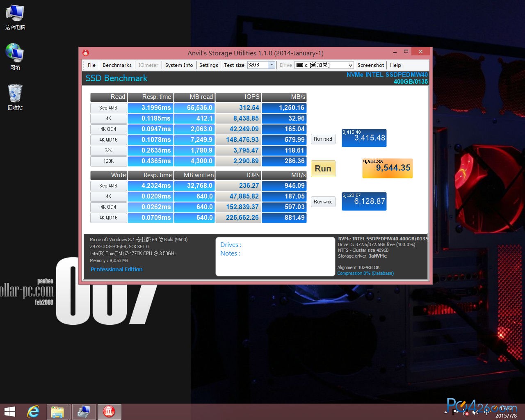Image resolution: width=525 pixels, height=420 pixels.
Task: Click the Screenshot menu item
Action: coord(370,65)
